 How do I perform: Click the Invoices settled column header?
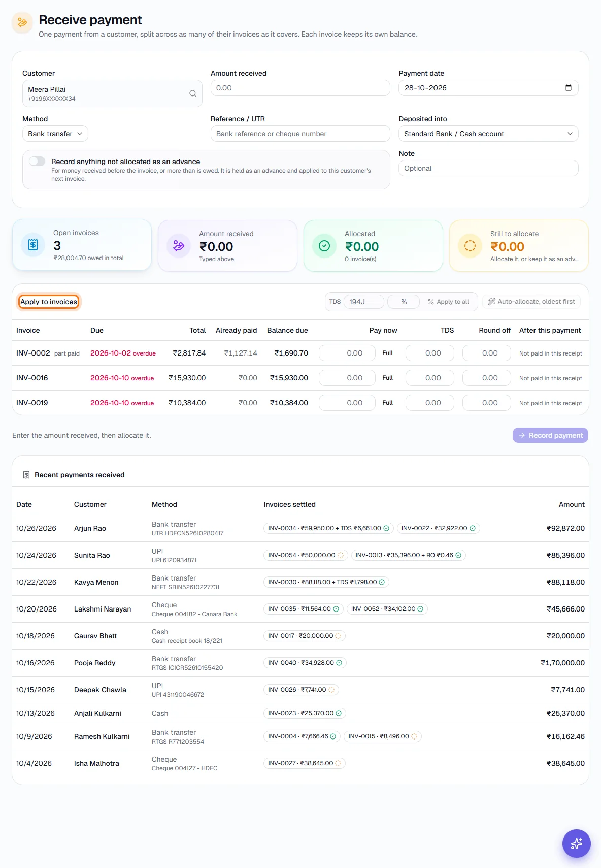(289, 504)
